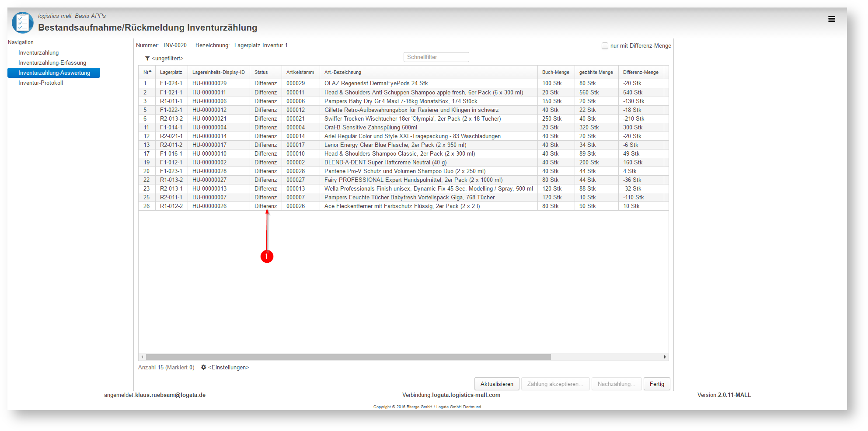Click the Wella Professionals Finish description

[x=429, y=189]
